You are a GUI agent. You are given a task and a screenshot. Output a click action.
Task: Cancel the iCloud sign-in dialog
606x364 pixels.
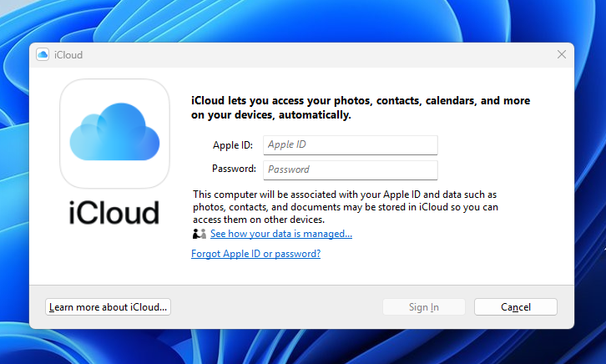coord(516,307)
